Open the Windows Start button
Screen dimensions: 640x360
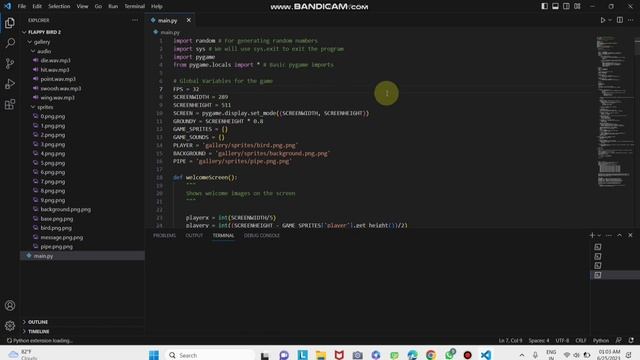(x=153, y=355)
